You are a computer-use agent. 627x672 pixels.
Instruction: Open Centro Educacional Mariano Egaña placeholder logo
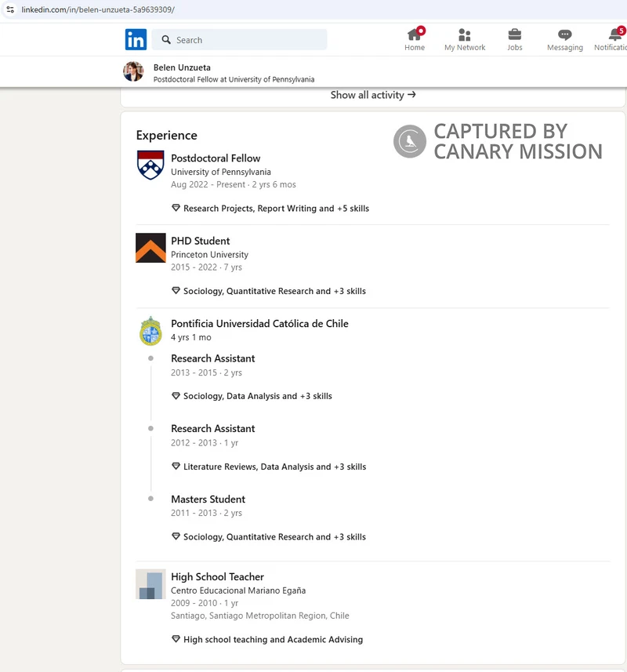click(150, 584)
